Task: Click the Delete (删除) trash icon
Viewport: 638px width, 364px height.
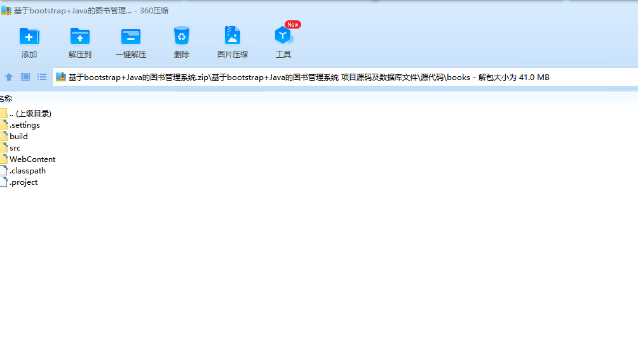Action: tap(182, 36)
